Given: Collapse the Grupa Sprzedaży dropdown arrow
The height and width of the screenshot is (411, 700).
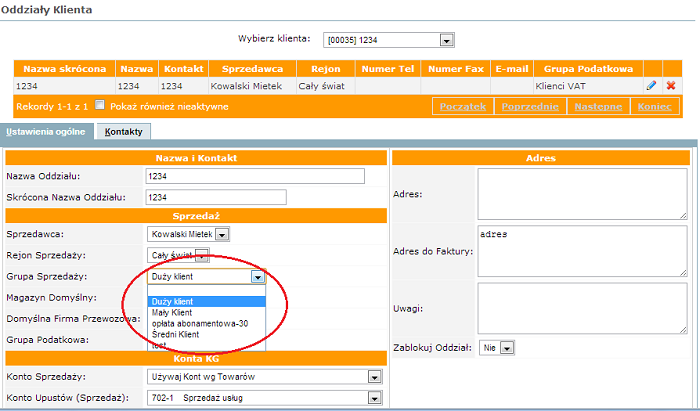Looking at the screenshot, I should tap(258, 277).
